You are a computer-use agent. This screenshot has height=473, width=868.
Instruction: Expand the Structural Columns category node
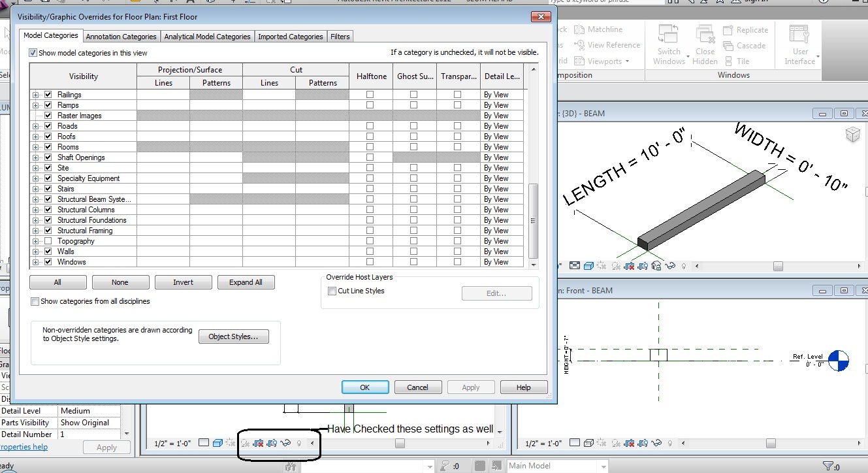[x=36, y=210]
